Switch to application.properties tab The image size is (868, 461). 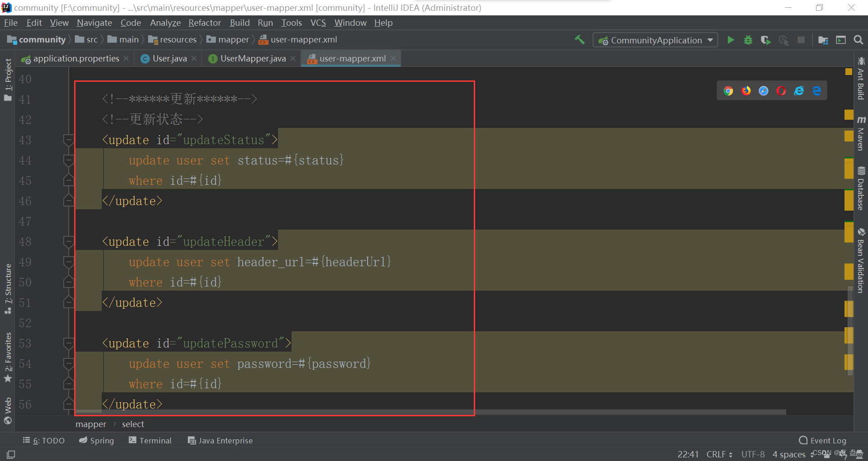76,59
